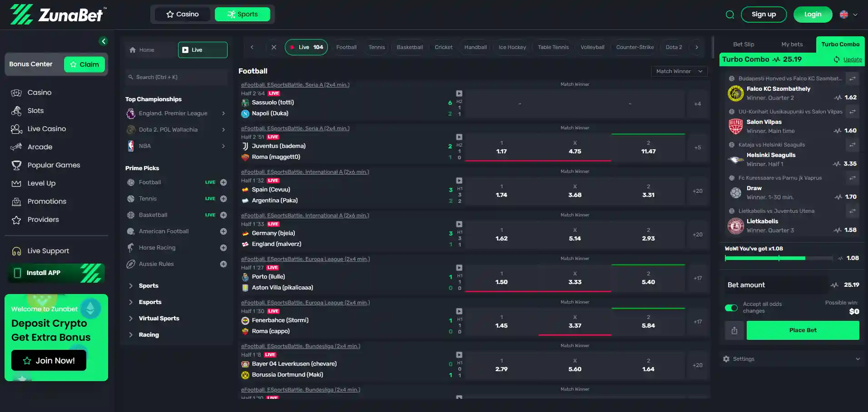
Task: Install the ZunaBet app
Action: 56,273
